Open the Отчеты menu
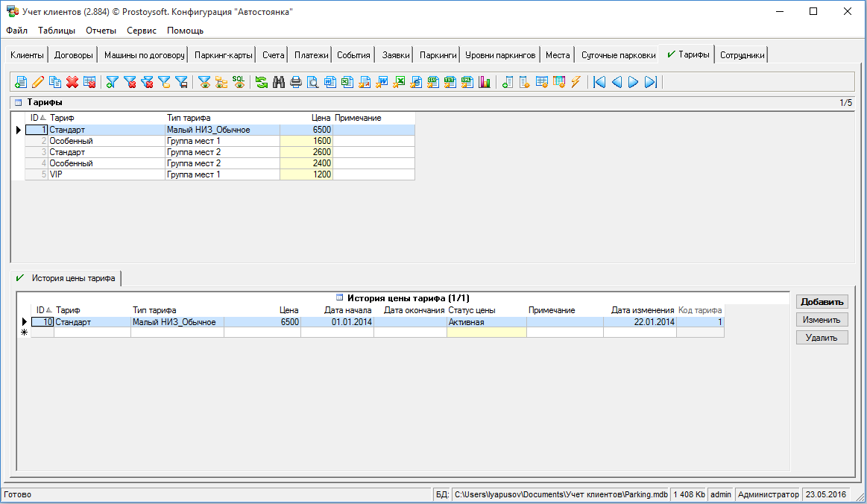This screenshot has height=504, width=867. point(101,31)
